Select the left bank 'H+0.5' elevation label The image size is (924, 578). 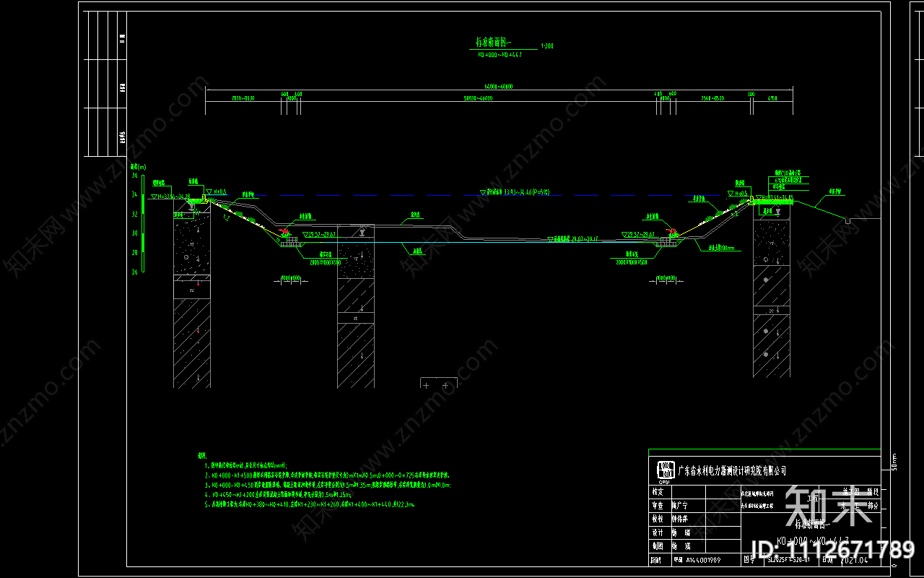pyautogui.click(x=220, y=192)
